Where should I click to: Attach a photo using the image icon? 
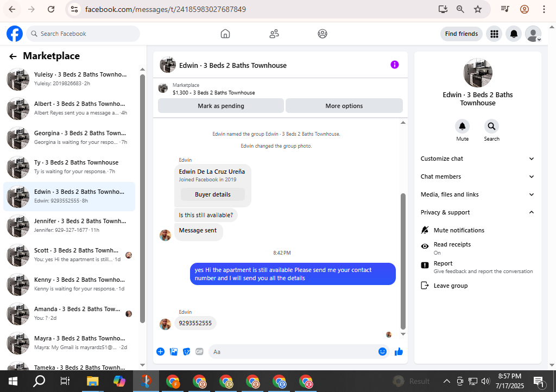click(x=173, y=352)
